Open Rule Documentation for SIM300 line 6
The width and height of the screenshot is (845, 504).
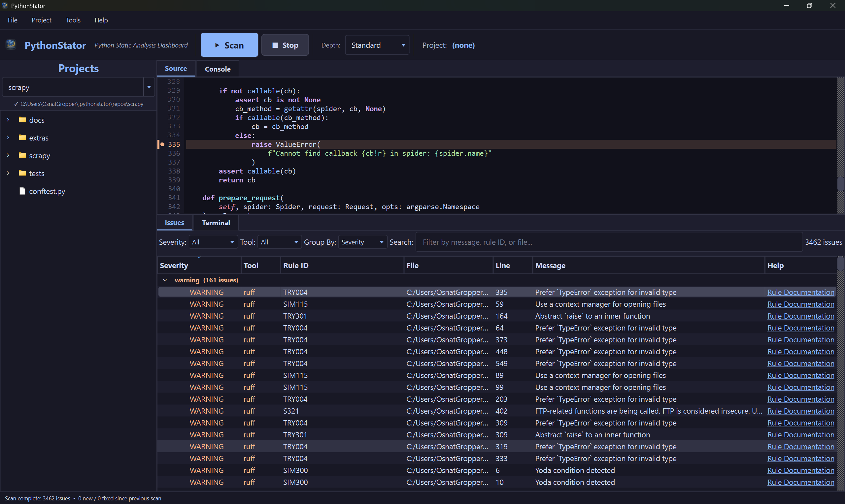click(800, 470)
